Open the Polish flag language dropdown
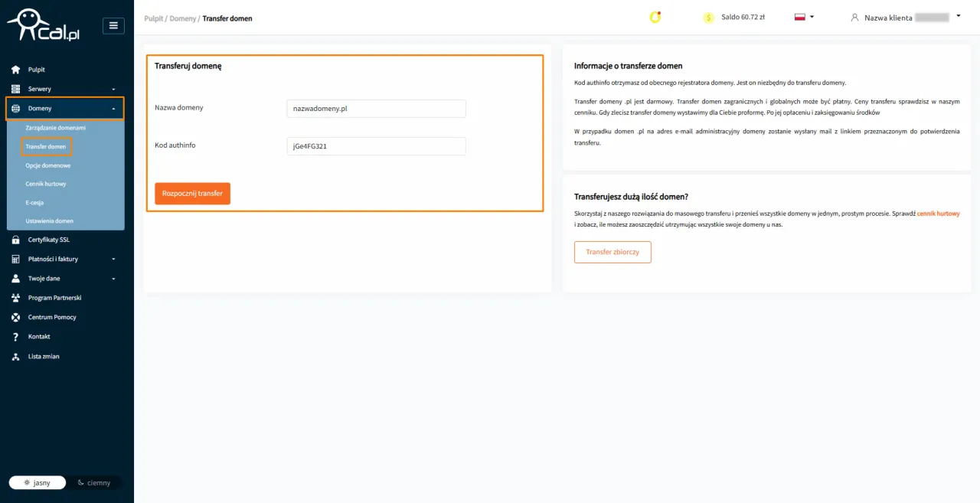980x503 pixels. click(802, 16)
